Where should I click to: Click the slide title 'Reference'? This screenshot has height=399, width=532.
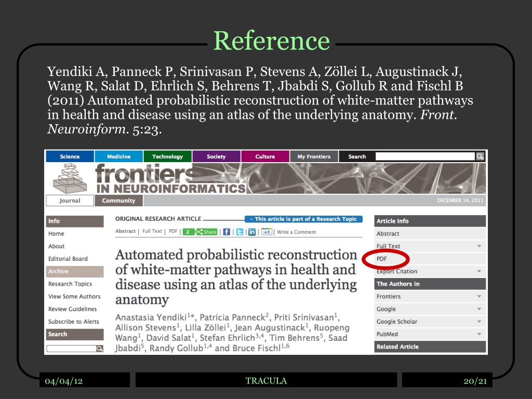coord(271,41)
